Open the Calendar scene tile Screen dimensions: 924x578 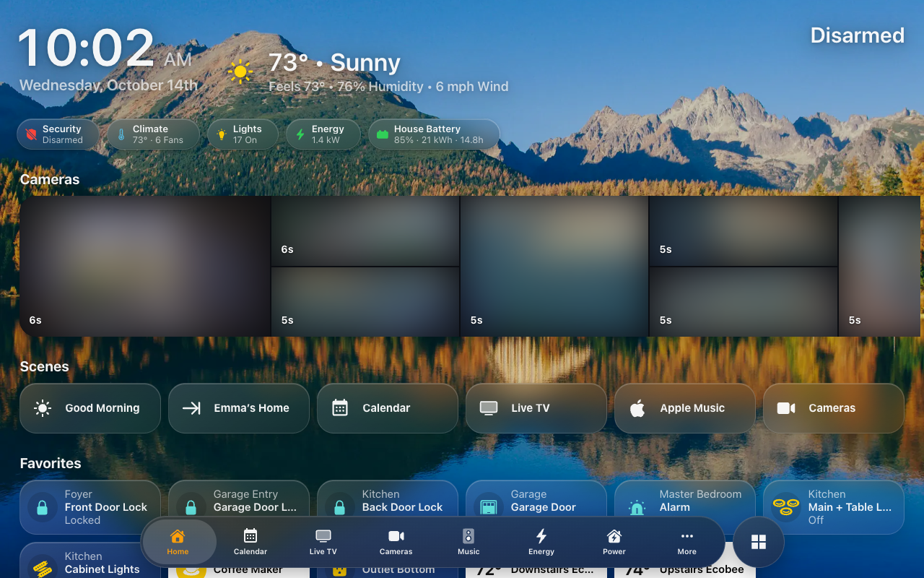tap(388, 408)
